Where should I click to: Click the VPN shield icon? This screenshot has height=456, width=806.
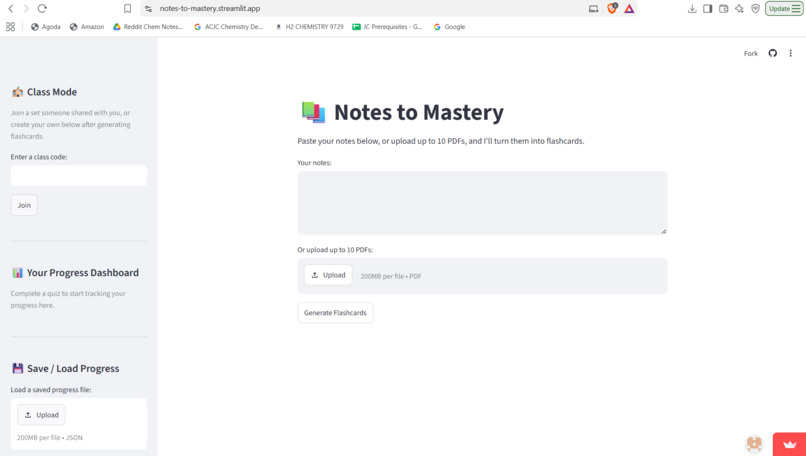point(755,8)
